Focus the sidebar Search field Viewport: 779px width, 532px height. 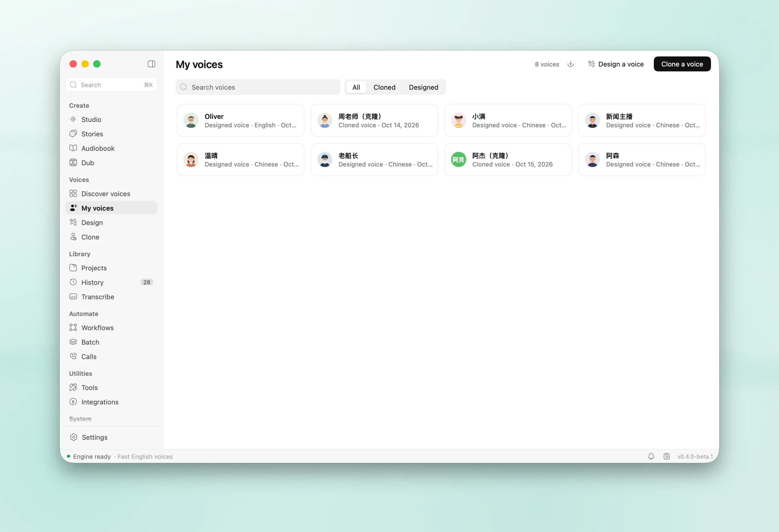coord(111,85)
